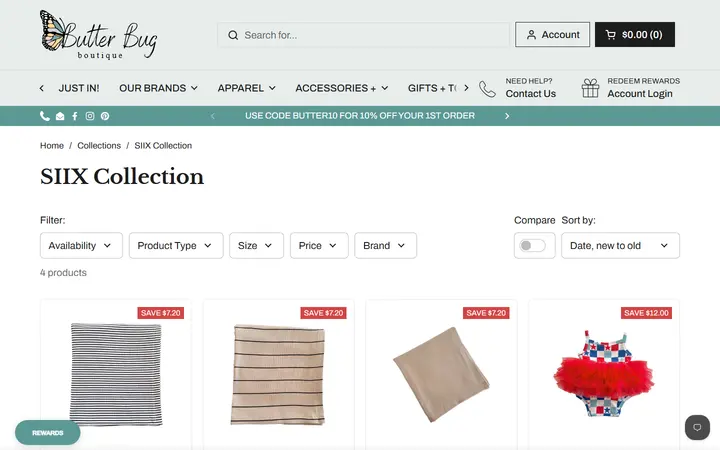This screenshot has width=720, height=450.
Task: Click the Contact Us link
Action: [x=530, y=94]
